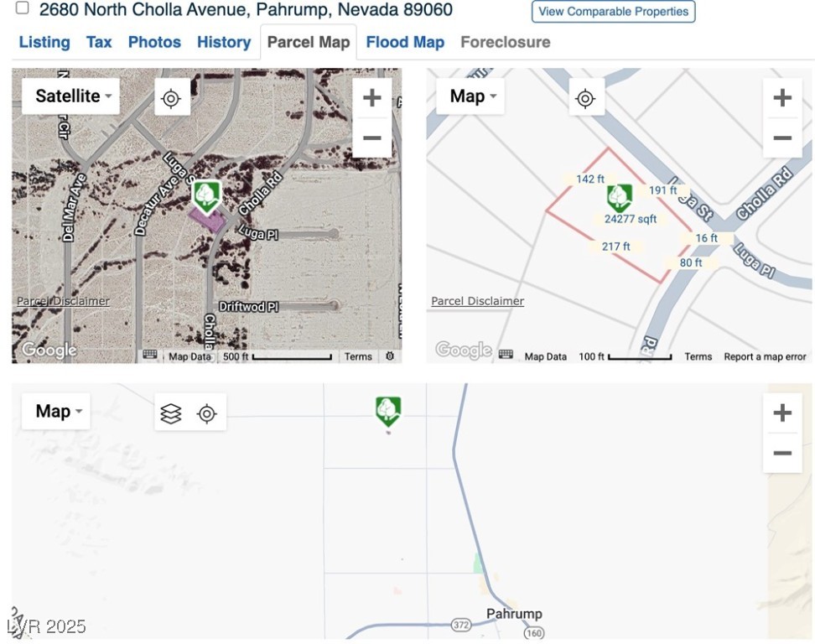This screenshot has height=644, width=815.
Task: Click locate target icon on parcel dimension map
Action: 585,99
